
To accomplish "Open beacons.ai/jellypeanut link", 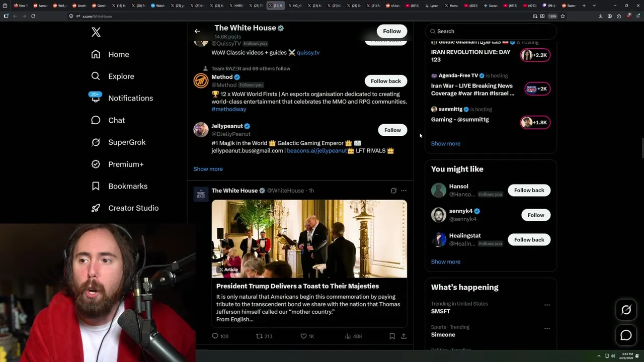I will pyautogui.click(x=316, y=150).
